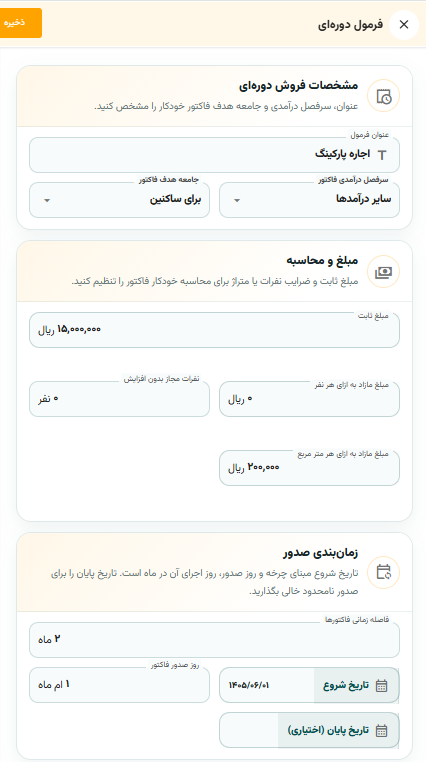426x762 pixels.
Task: Click the فاصله زمانی فاکتورها interval field
Action: coord(214,640)
